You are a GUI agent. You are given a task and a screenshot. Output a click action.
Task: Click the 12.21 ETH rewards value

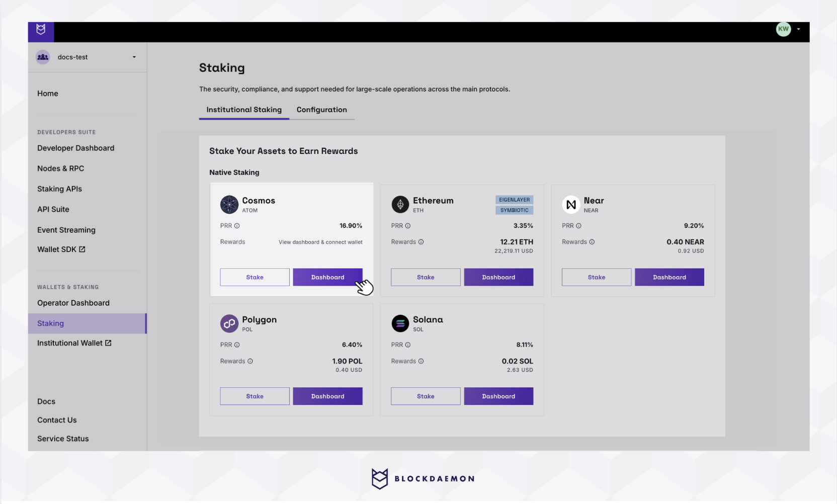pyautogui.click(x=517, y=242)
